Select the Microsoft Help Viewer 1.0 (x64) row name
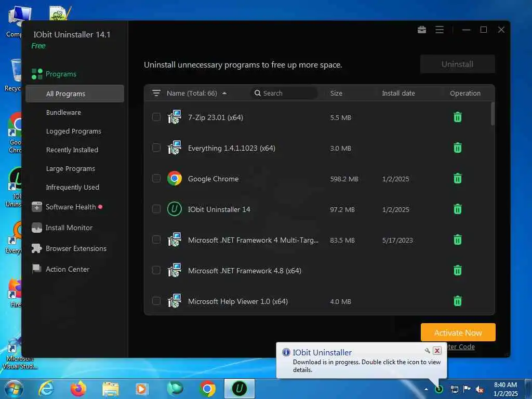This screenshot has height=399, width=532. (238, 301)
